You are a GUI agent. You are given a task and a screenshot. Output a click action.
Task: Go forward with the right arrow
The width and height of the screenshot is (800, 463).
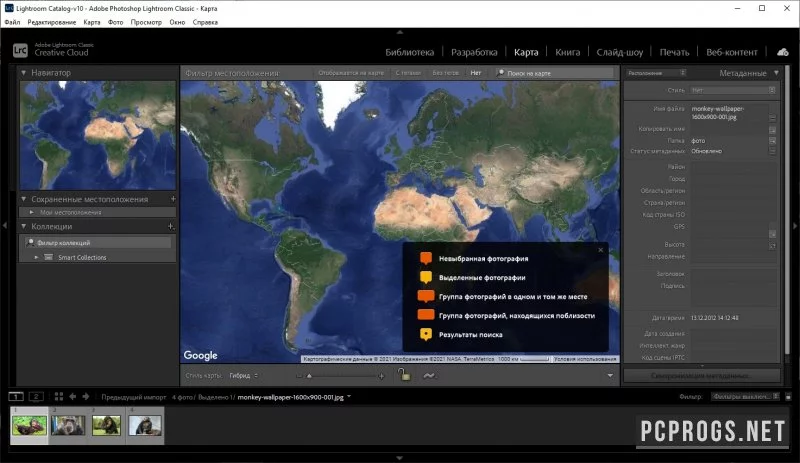point(86,397)
